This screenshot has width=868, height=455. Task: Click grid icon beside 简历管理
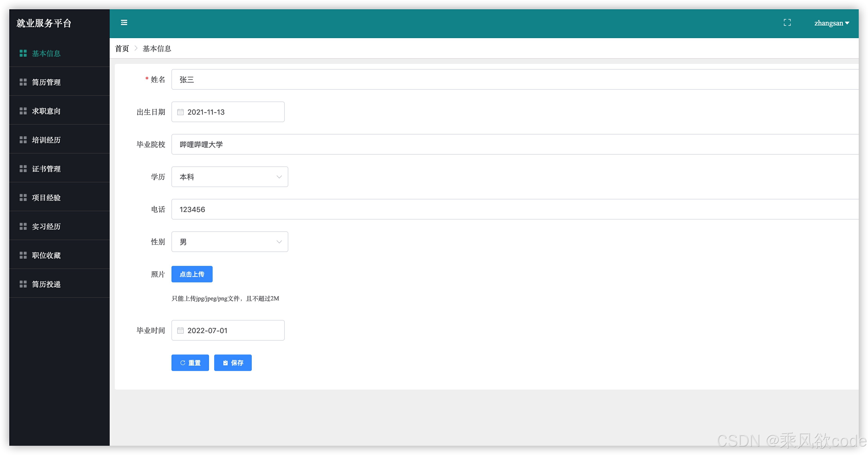tap(23, 82)
